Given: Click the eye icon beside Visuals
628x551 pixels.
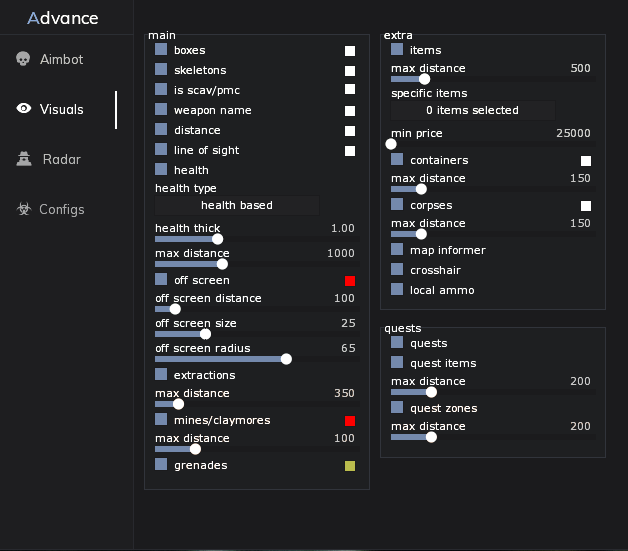Looking at the screenshot, I should point(24,109).
